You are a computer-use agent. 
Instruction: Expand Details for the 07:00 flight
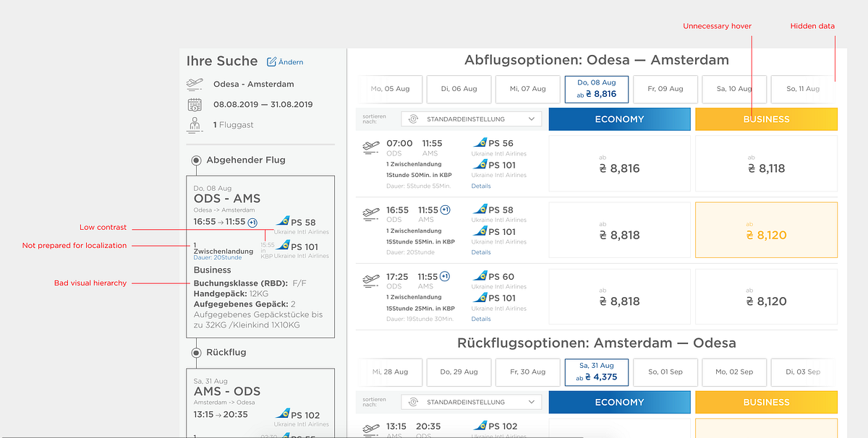(x=481, y=186)
